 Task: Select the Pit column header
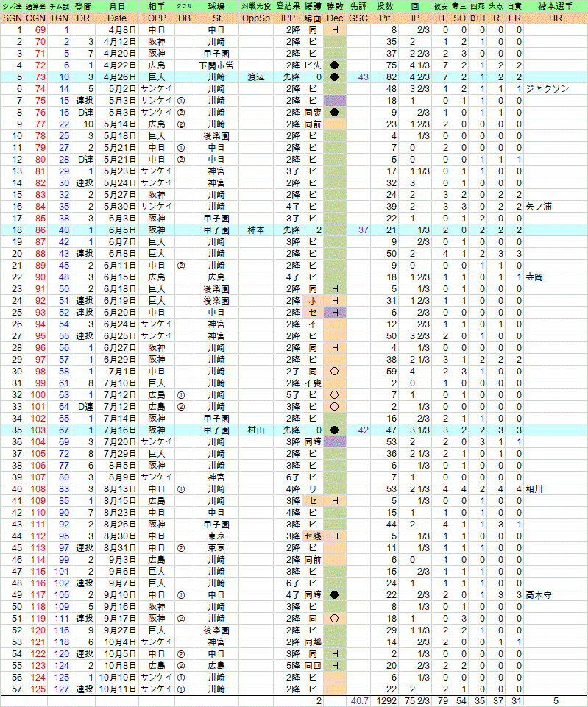tap(385, 18)
